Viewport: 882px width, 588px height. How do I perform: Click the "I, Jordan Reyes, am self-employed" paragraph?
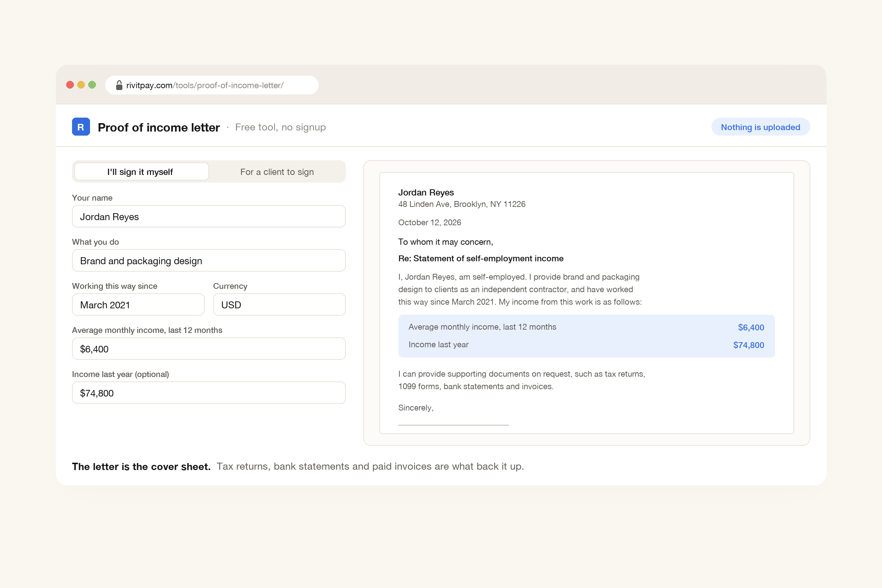tap(520, 290)
